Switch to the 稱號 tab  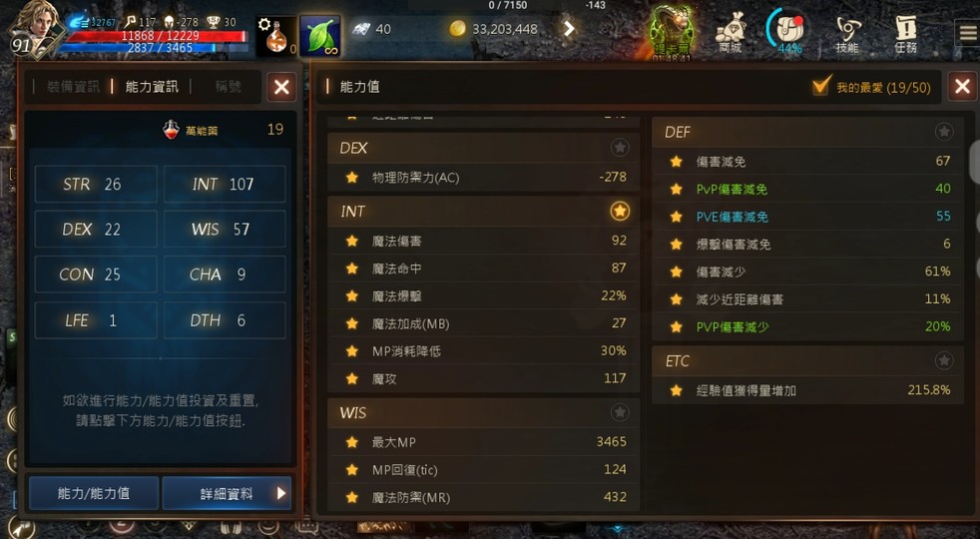click(229, 87)
